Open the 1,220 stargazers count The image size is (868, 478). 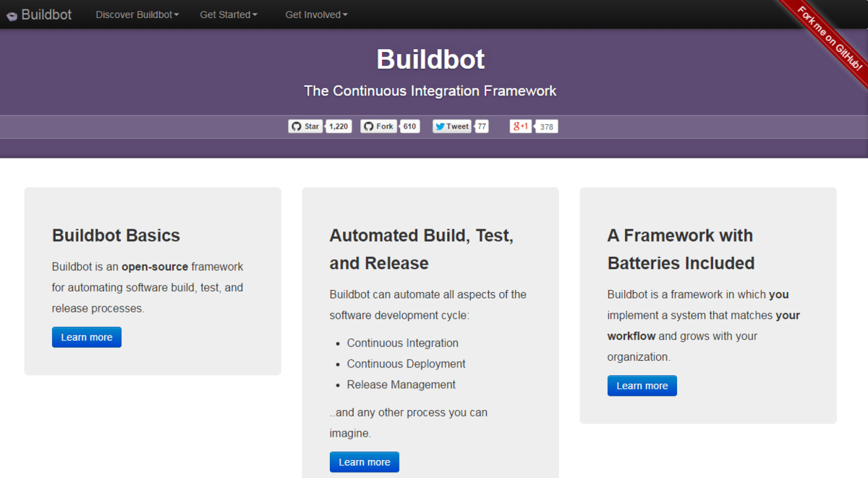(339, 127)
